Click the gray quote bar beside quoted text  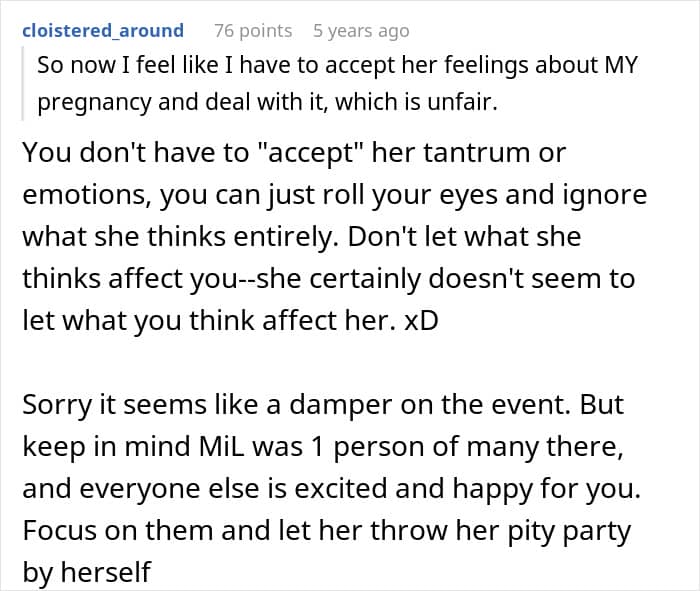(23, 83)
